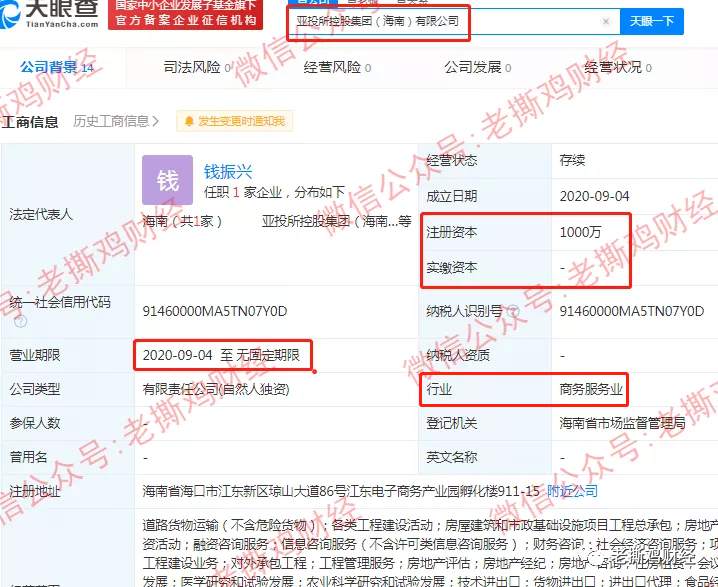Open legal representative 钱振兴 link
The image size is (718, 587).
[228, 172]
